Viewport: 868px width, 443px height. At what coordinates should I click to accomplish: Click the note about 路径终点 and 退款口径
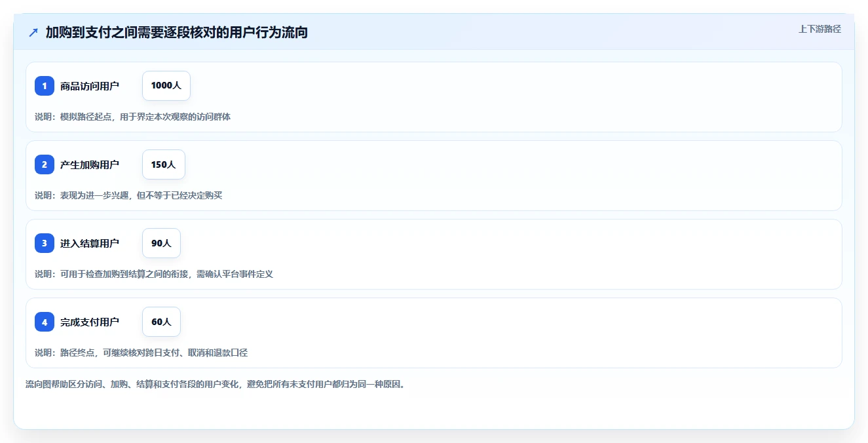pos(142,353)
